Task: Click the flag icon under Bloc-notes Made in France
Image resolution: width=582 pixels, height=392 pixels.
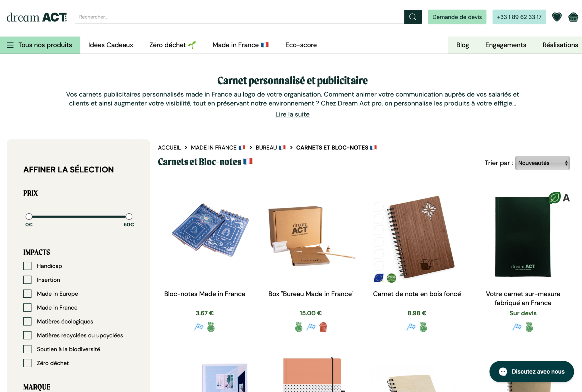Action: point(199,327)
